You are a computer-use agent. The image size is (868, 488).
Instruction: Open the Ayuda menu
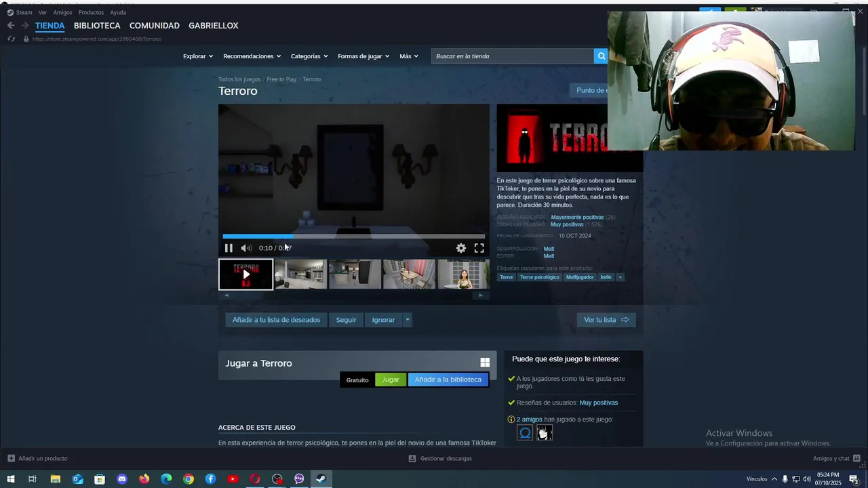[118, 12]
